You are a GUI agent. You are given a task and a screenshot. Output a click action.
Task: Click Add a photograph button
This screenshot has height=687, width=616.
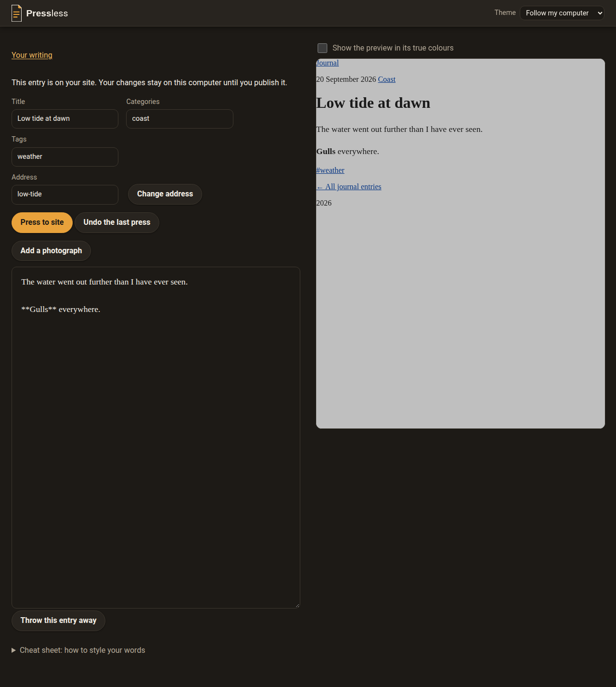click(x=51, y=251)
